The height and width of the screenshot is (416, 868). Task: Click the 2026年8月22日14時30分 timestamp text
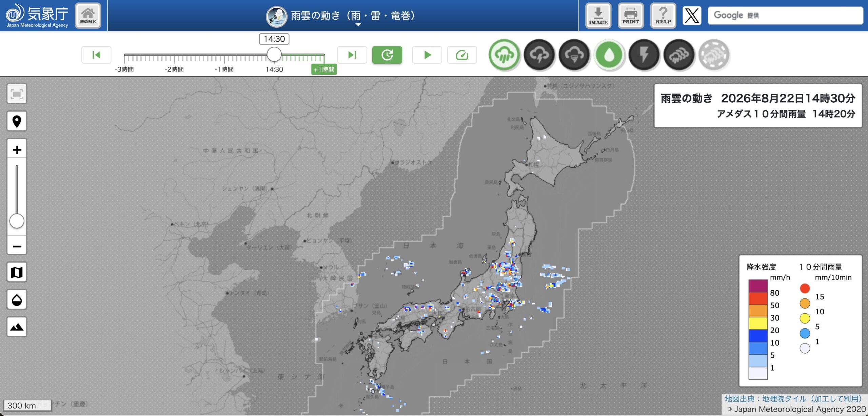pos(788,99)
